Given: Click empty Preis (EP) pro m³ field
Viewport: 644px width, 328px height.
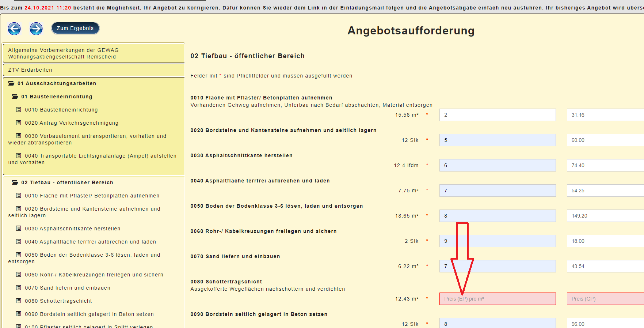Looking at the screenshot, I should click(x=497, y=299).
